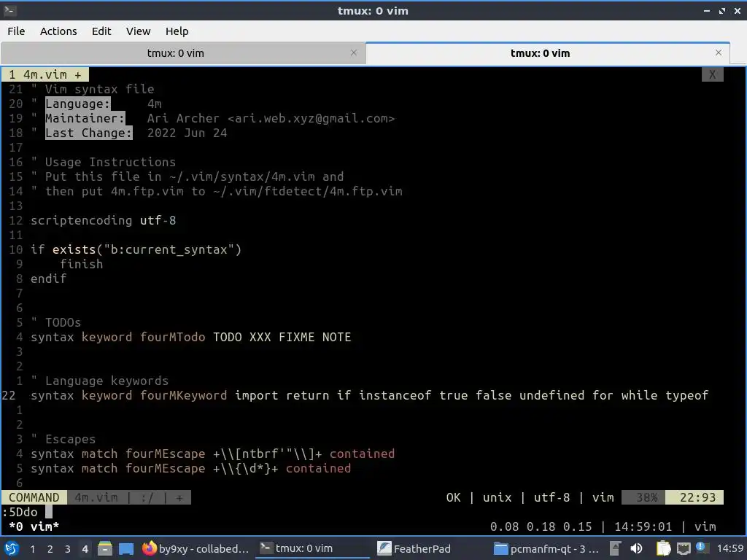Image resolution: width=747 pixels, height=560 pixels.
Task: Select tmux: 0 vim taskbar entry
Action: coord(312,548)
